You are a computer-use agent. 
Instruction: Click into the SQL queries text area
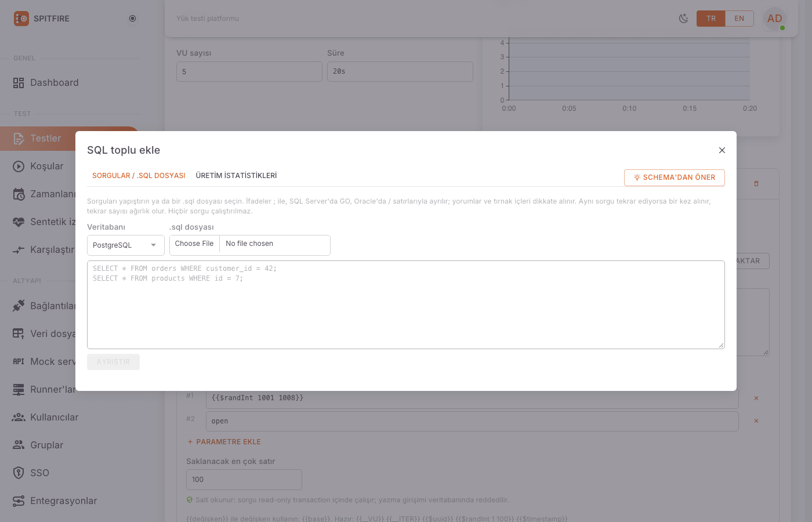point(406,305)
